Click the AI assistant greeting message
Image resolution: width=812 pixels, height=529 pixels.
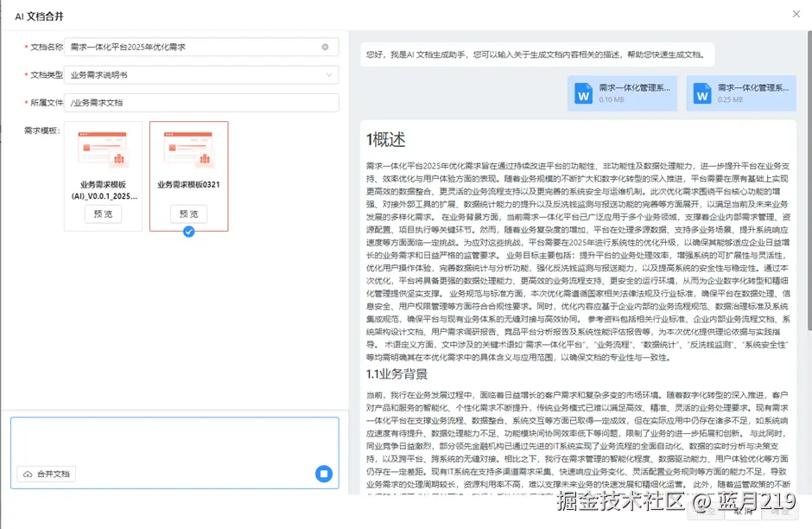tap(537, 54)
